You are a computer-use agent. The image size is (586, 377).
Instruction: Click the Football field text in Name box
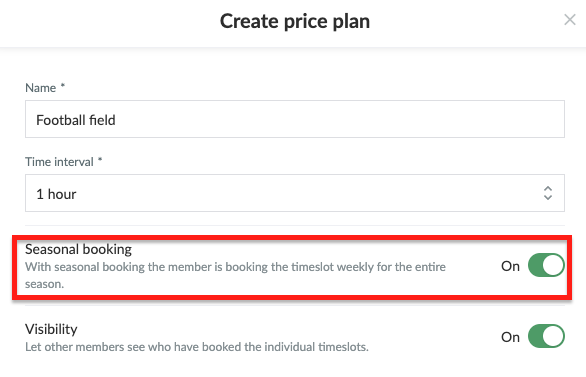tap(76, 120)
